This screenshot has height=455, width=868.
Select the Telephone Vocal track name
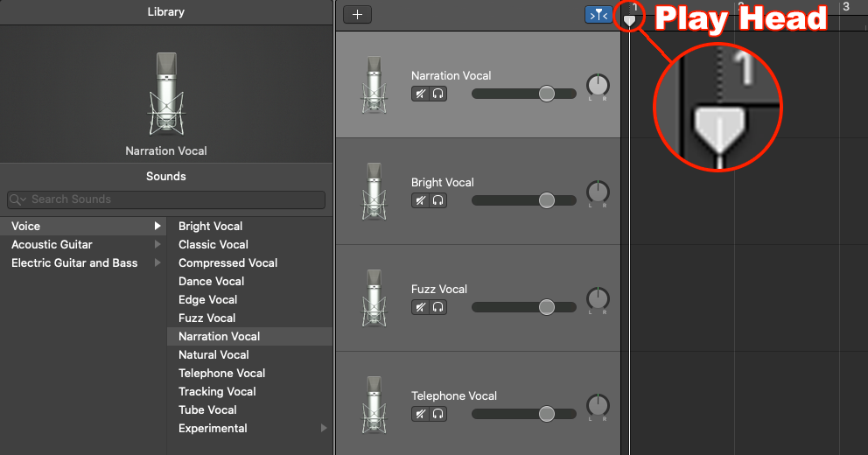pos(454,395)
